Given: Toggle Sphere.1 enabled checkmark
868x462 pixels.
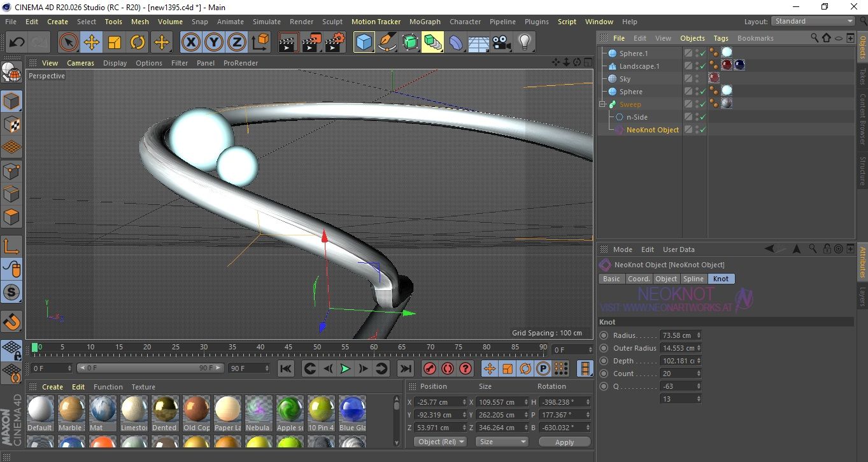Looking at the screenshot, I should click(702, 53).
